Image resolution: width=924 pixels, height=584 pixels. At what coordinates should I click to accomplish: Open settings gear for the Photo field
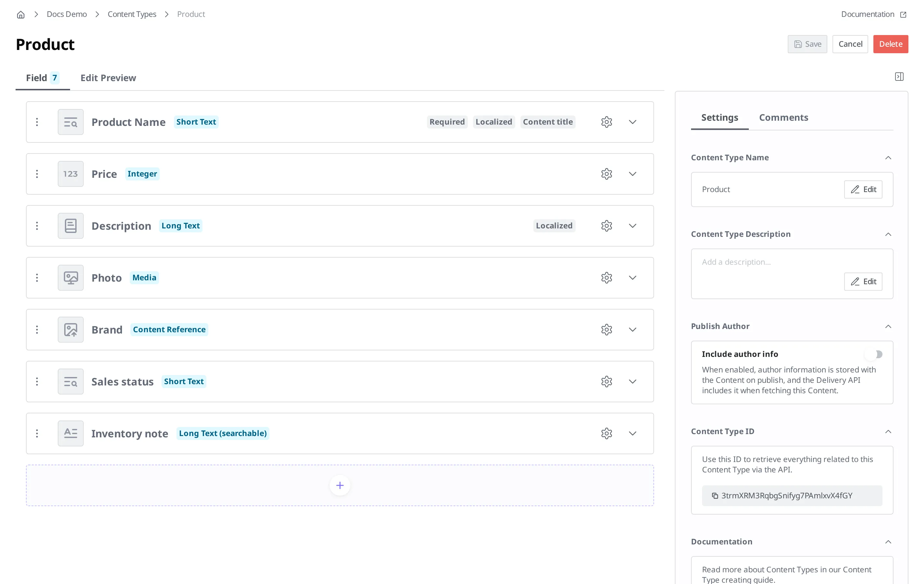[607, 278]
